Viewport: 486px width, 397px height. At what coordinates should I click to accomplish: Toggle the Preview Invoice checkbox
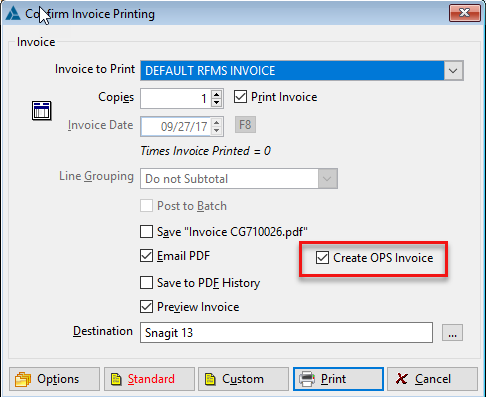point(147,307)
